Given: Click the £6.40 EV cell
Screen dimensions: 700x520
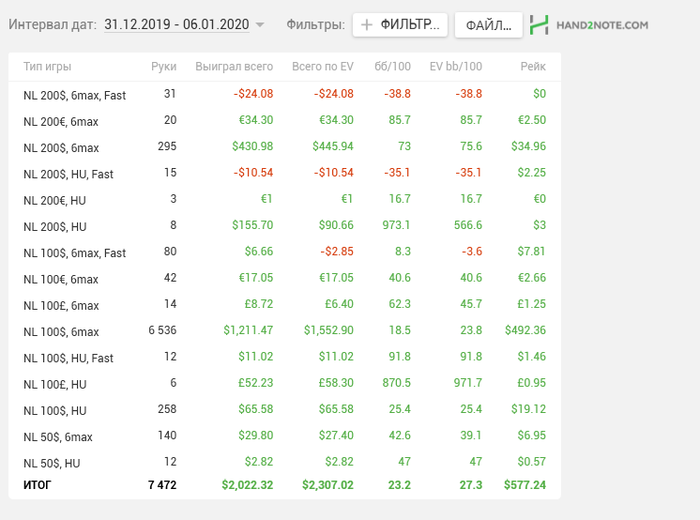Looking at the screenshot, I should (339, 304).
